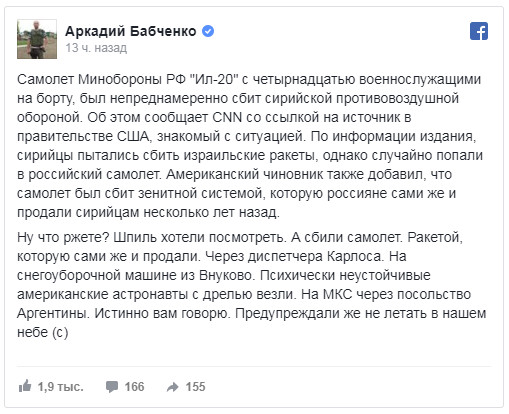Click the thumbs-up like icon
This screenshot has width=509, height=414.
(25, 386)
